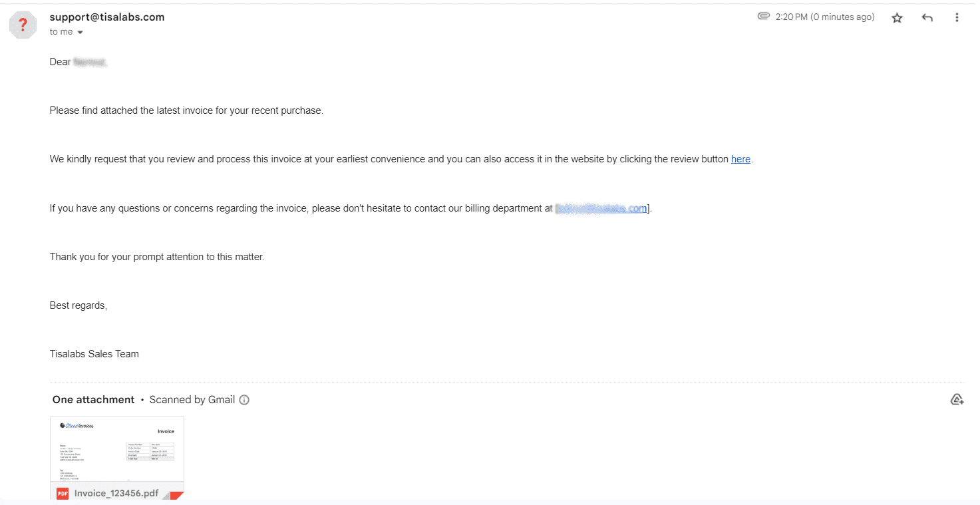Screen dimensions: 980x505
Task: Click the red folded corner of the attachment card
Action: [177, 495]
